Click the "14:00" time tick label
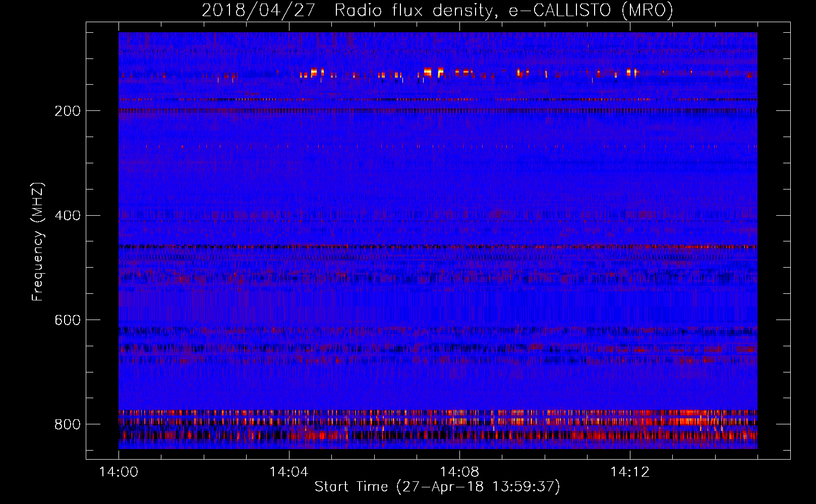The image size is (816, 504). (x=119, y=472)
